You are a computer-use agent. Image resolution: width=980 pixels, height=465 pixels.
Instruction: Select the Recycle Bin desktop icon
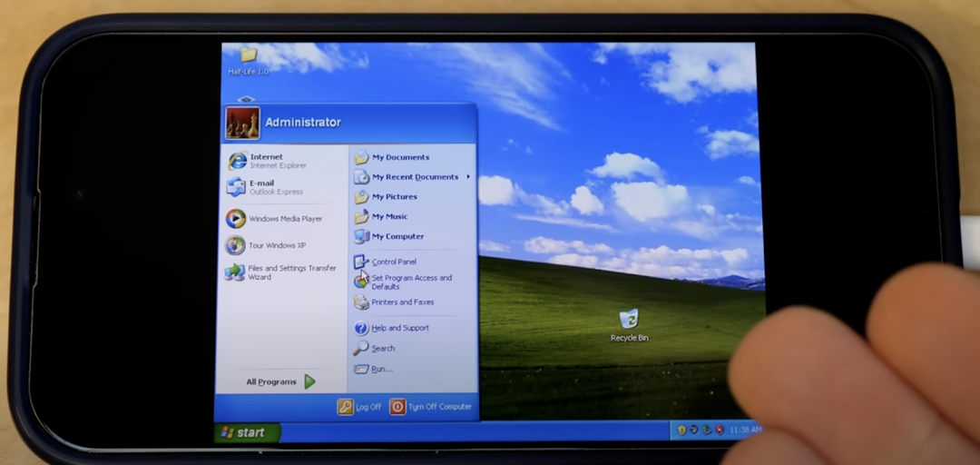630,325
